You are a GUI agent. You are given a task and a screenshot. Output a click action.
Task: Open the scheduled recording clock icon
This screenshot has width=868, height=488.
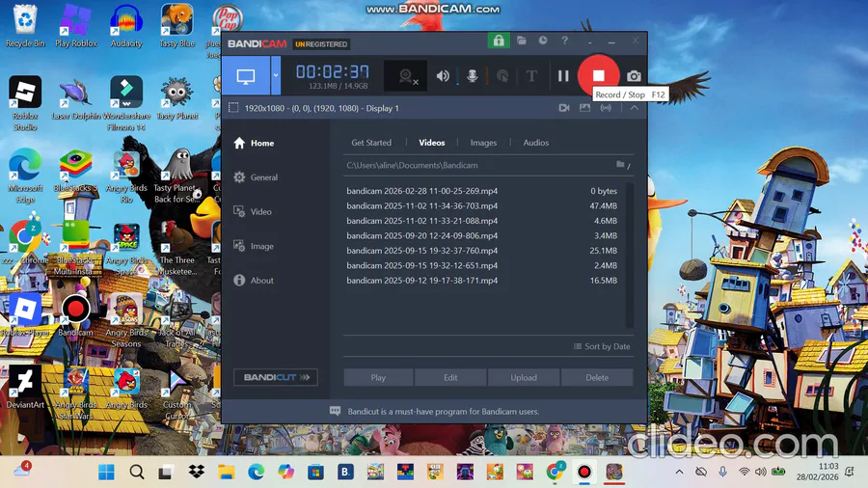(x=543, y=41)
